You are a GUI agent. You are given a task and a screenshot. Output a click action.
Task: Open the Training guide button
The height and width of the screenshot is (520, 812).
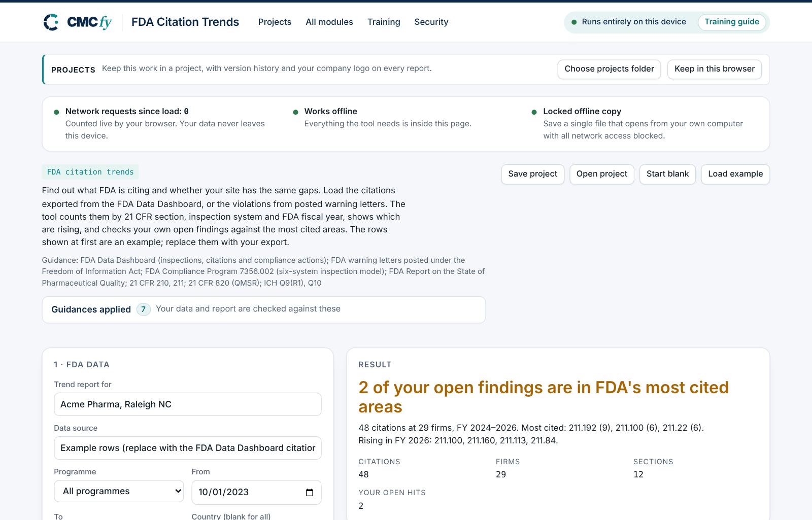click(x=732, y=22)
